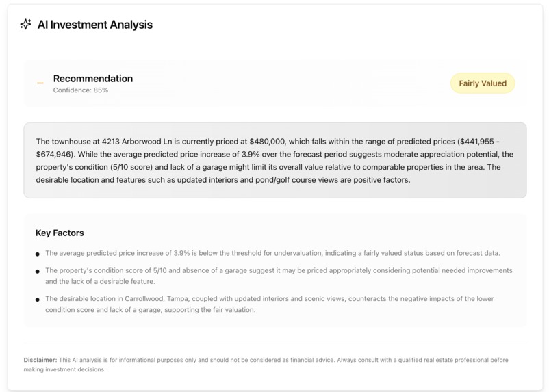Click the sparkle AI icon beside the title
This screenshot has height=392, width=549.
pos(25,24)
